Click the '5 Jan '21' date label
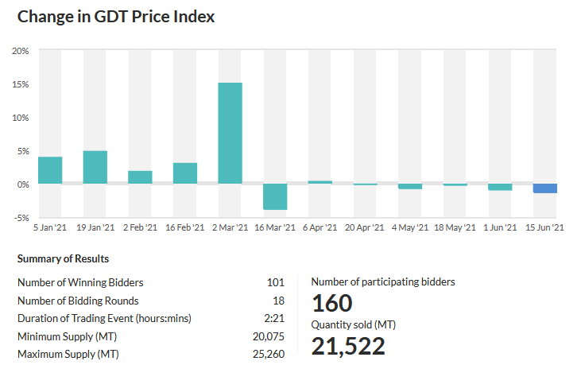Screen dimensions: 581x392 point(50,227)
